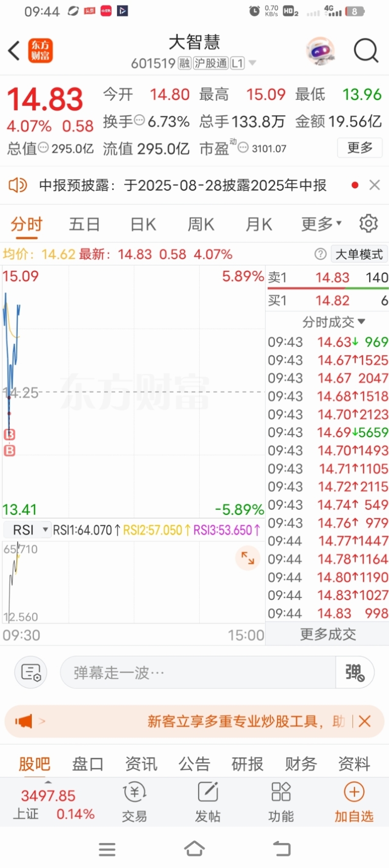Tap the upper B buy marker on chart
Screen dimensions: 389x868
pyautogui.click(x=9, y=434)
